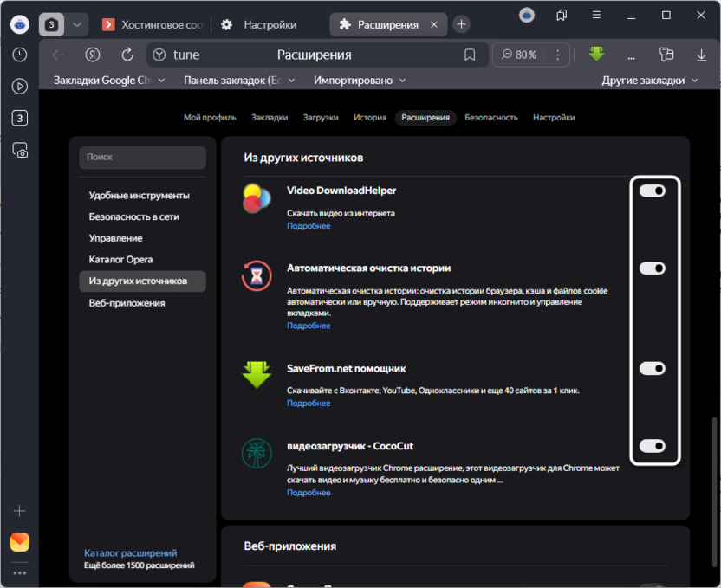721x588 pixels.
Task: Show hidden extensions ellipsis button
Action: (632, 57)
